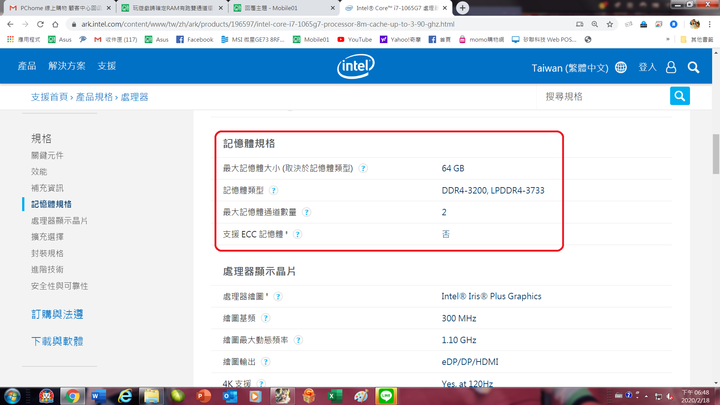Image resolution: width=720 pixels, height=405 pixels.
Task: Click the browser address bar URL
Action: pyautogui.click(x=268, y=24)
